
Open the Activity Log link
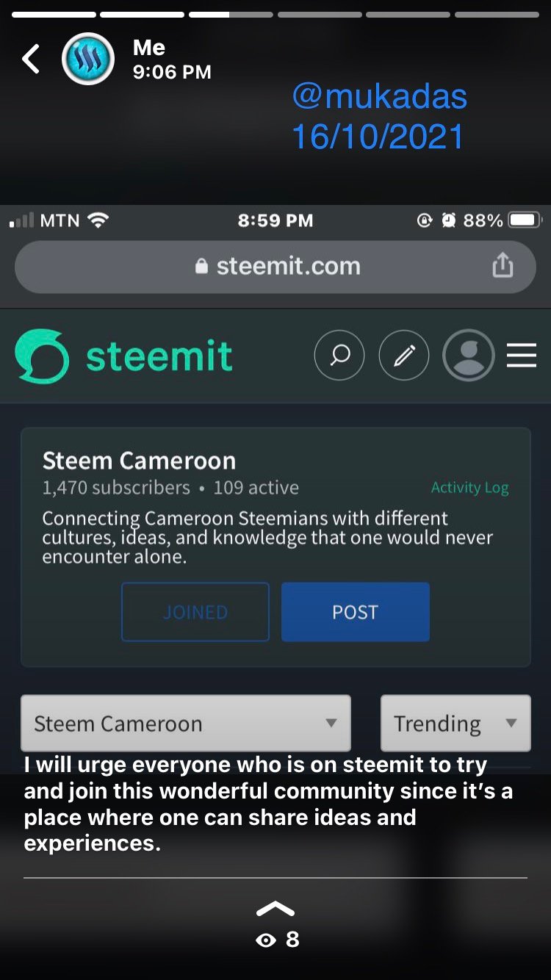(x=469, y=488)
